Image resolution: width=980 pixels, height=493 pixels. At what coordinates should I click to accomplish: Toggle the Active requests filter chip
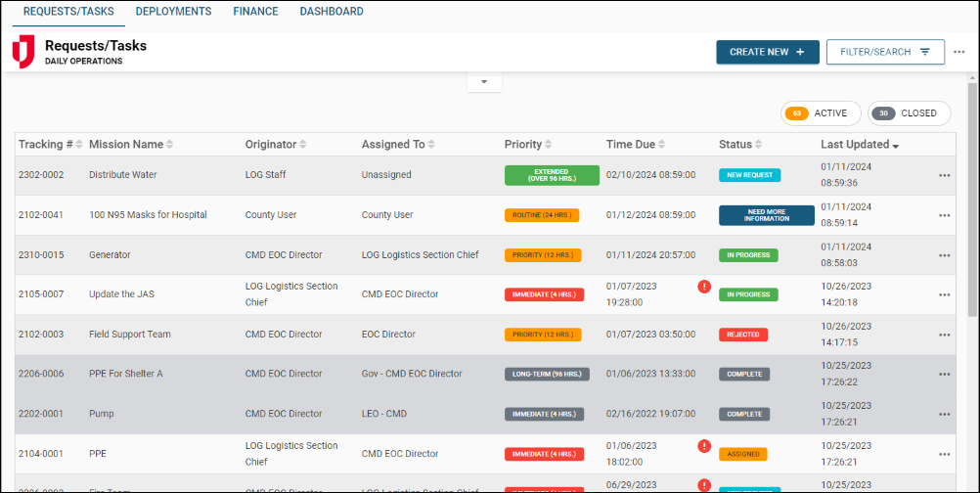click(x=821, y=113)
